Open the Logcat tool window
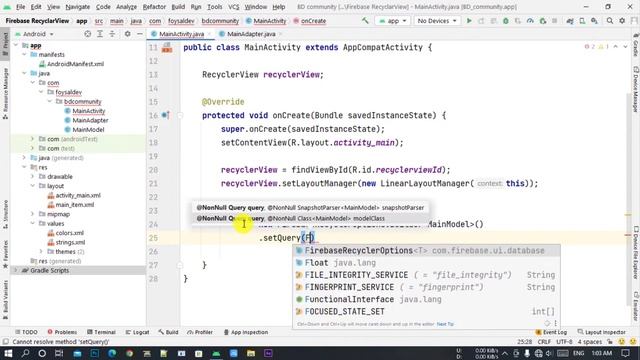 click(137, 332)
